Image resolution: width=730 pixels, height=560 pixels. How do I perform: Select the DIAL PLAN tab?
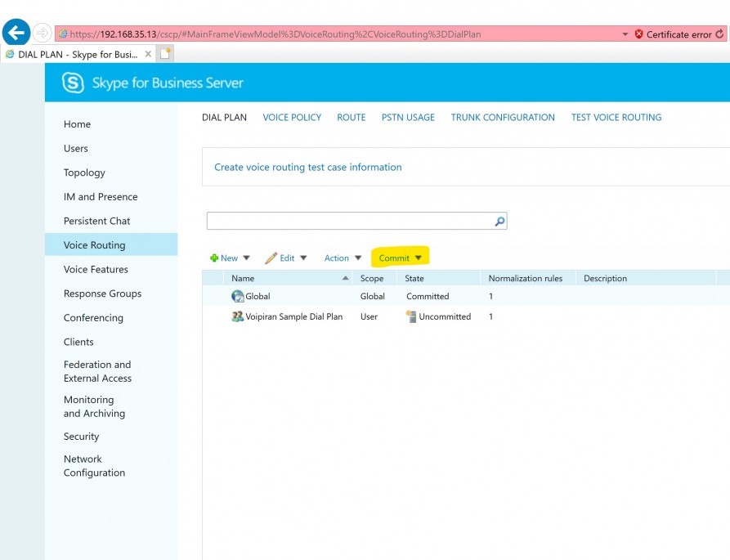click(225, 117)
